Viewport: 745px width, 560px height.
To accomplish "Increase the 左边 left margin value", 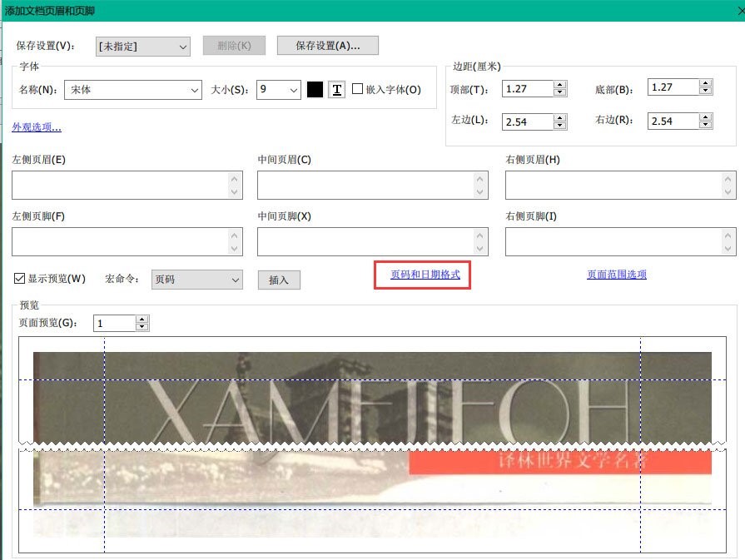I will coord(561,117).
